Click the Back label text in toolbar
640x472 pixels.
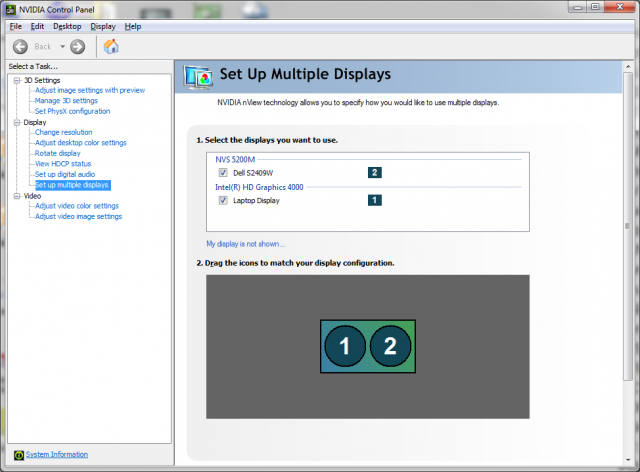[43, 47]
